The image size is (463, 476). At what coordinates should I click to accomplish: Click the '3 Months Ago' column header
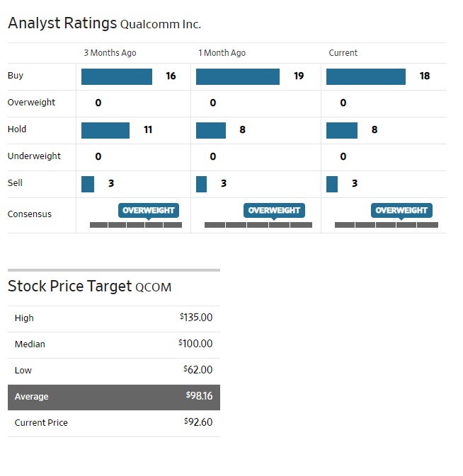[110, 53]
